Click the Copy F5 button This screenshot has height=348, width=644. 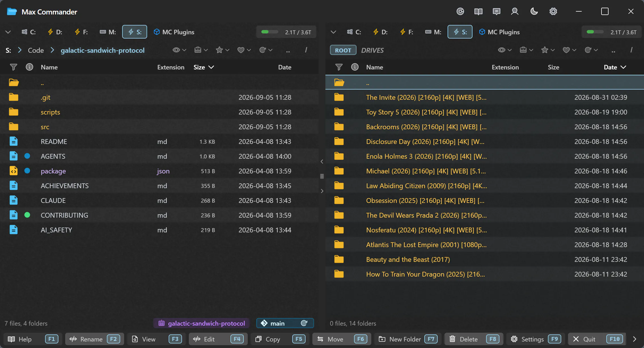click(x=280, y=339)
